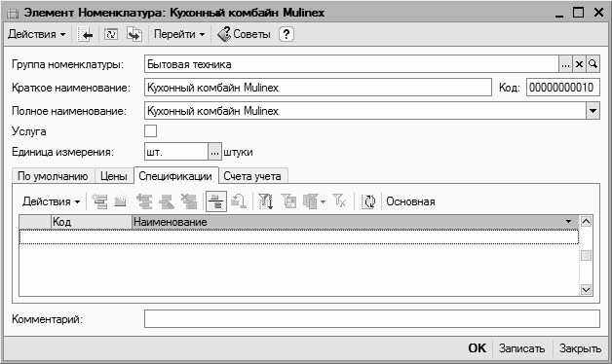Viewport: 612px width, 364px height.
Task: Open the Перейти dropdown menu
Action: tap(179, 34)
